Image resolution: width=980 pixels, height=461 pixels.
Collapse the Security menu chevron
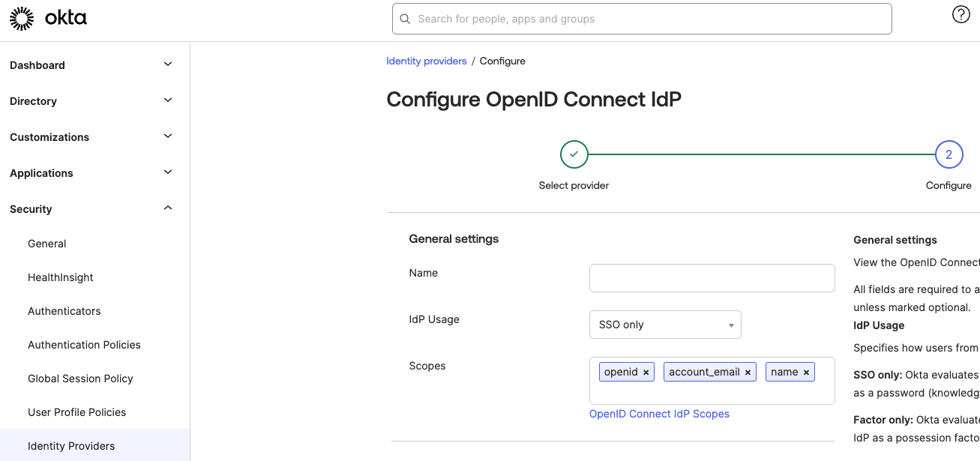point(168,208)
